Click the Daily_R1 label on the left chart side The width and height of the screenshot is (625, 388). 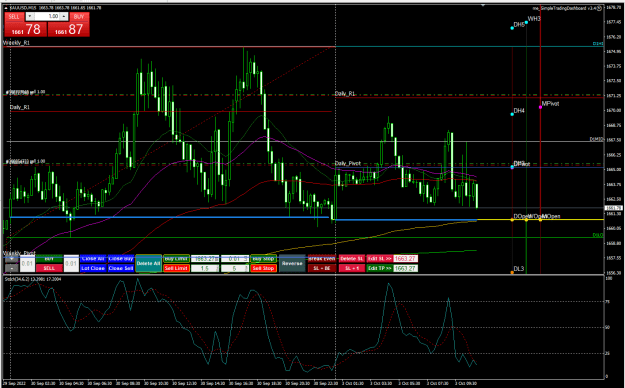(20, 107)
